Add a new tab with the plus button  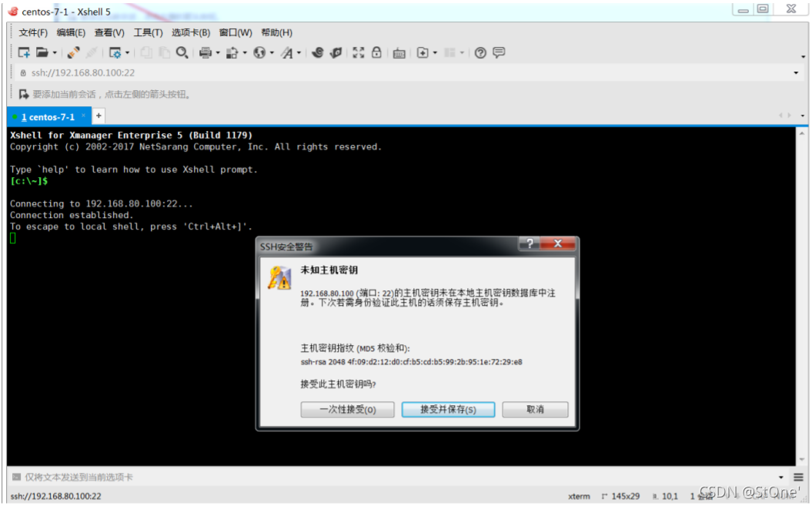[x=99, y=116]
